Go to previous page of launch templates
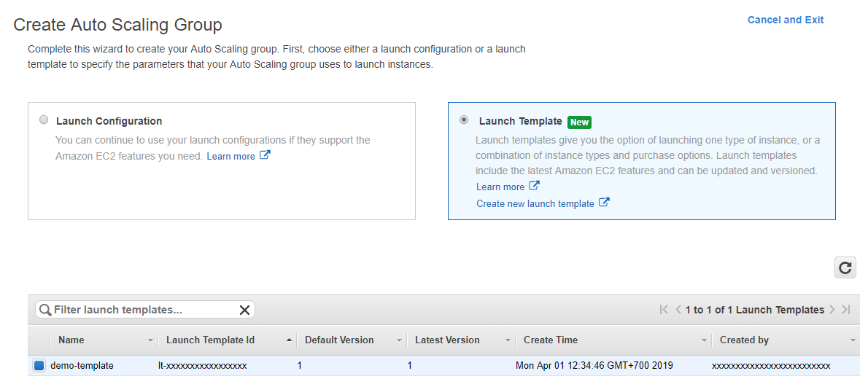The image size is (868, 387). pos(678,310)
